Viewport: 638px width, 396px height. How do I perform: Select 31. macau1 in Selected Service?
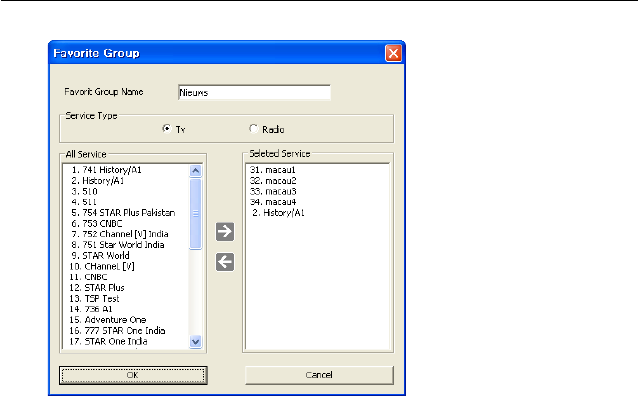[x=272, y=170]
